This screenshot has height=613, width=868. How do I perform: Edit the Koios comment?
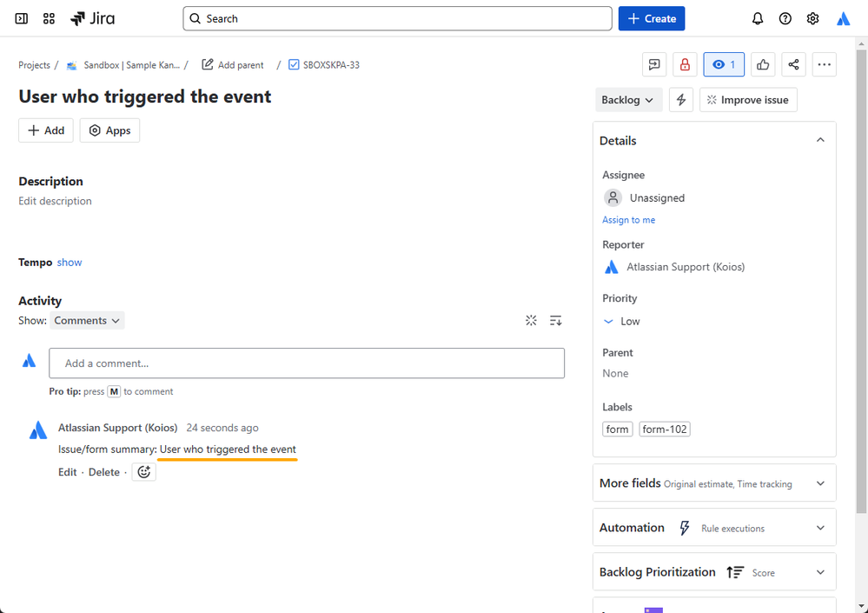(68, 472)
